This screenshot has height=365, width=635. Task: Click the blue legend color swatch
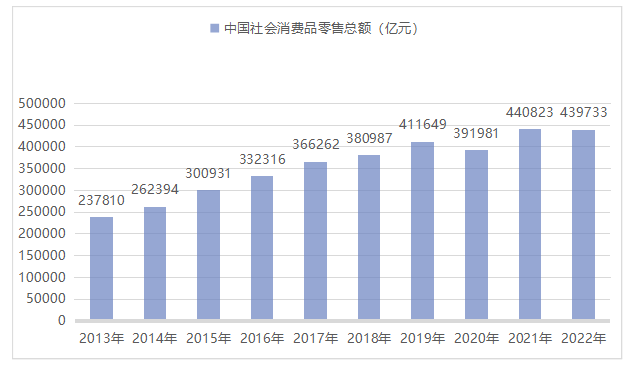(215, 28)
